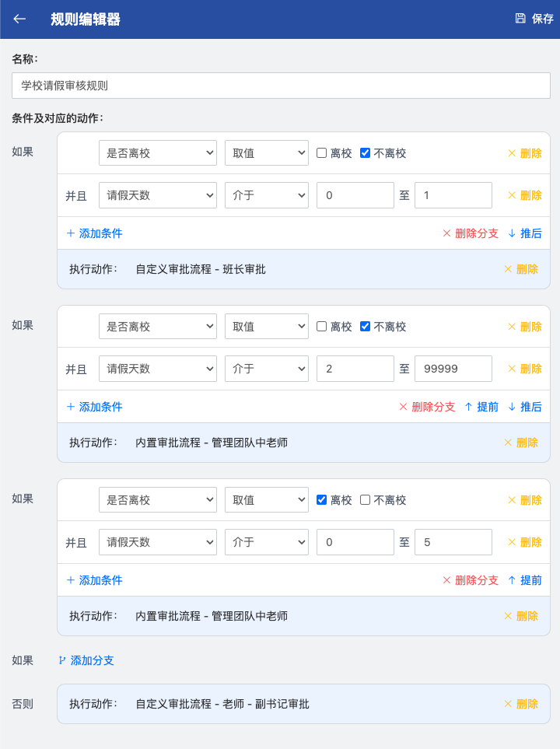This screenshot has width=560, height=749.
Task: Check 离校 checkbox in the first branch
Action: 322,153
